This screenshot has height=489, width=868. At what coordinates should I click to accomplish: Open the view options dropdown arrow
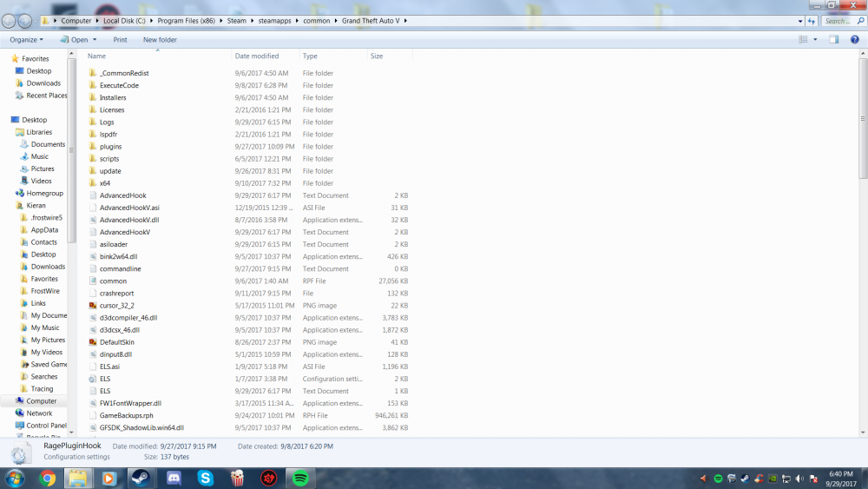tap(815, 39)
